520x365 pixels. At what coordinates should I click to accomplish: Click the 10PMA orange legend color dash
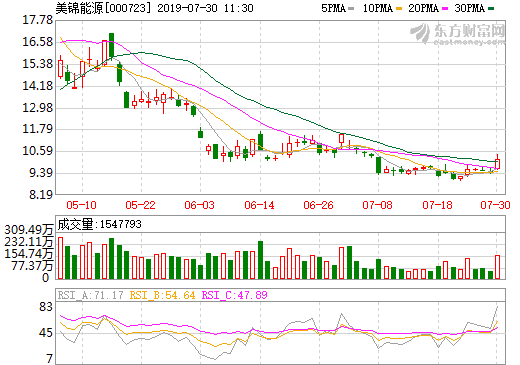[399, 9]
